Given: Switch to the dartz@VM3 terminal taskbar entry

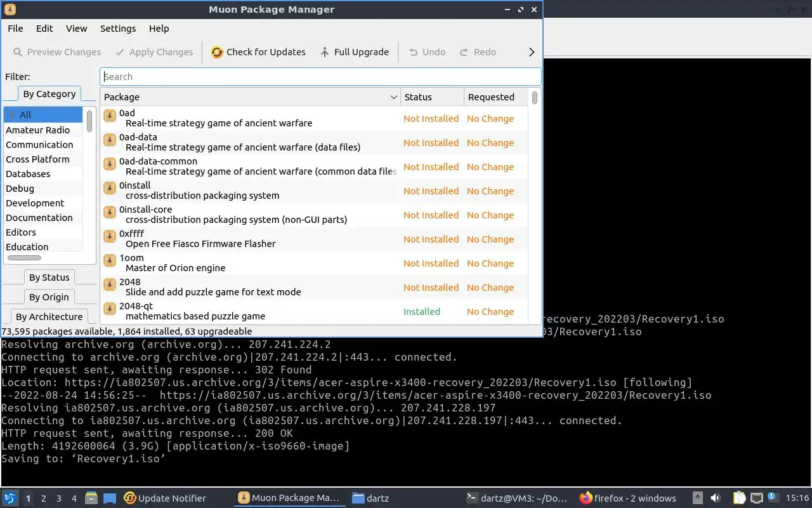Looking at the screenshot, I should point(517,498).
